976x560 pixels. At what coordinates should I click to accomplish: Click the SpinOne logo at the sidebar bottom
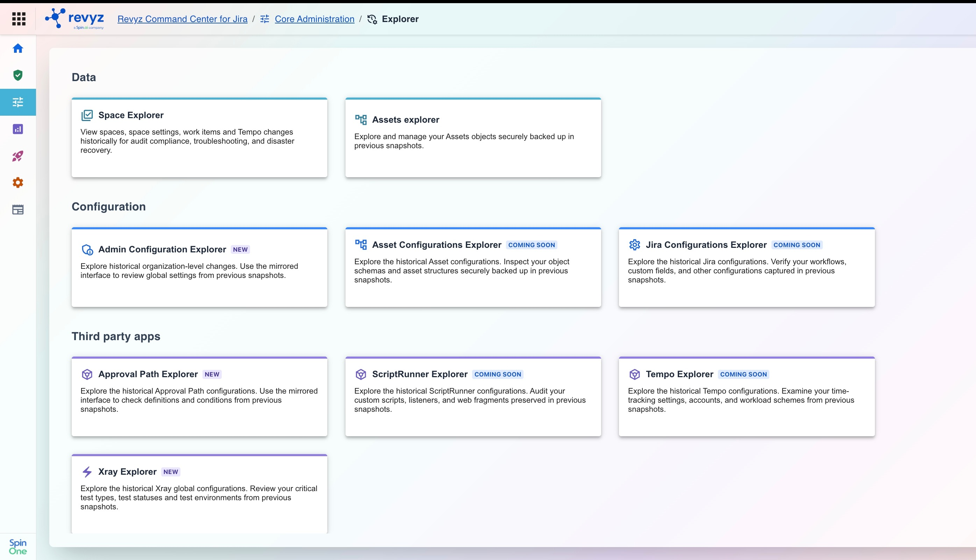pos(18,546)
